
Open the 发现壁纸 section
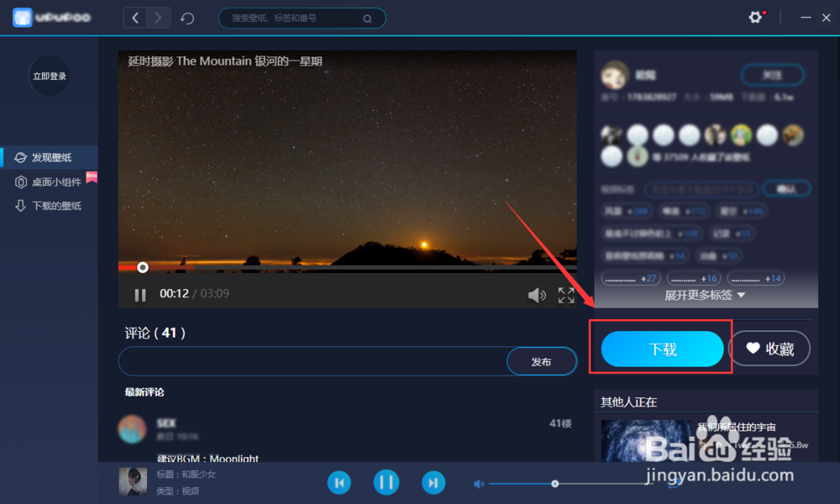pyautogui.click(x=50, y=157)
